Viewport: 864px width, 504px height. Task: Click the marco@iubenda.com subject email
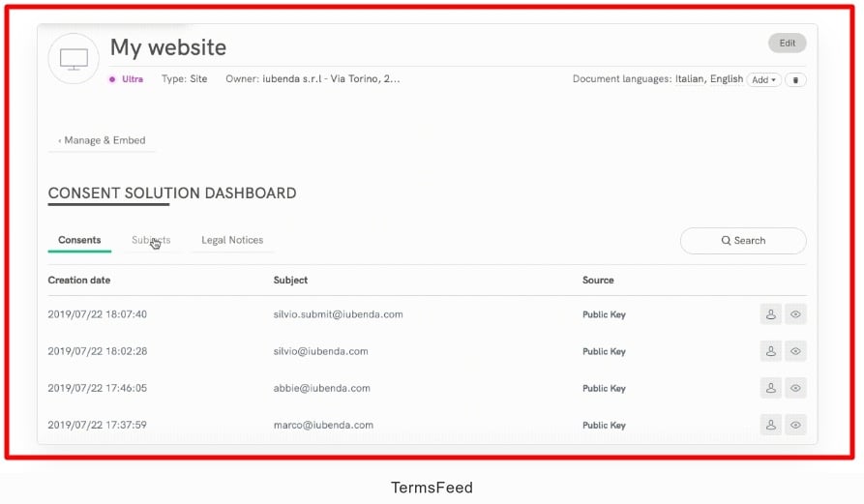click(x=323, y=426)
